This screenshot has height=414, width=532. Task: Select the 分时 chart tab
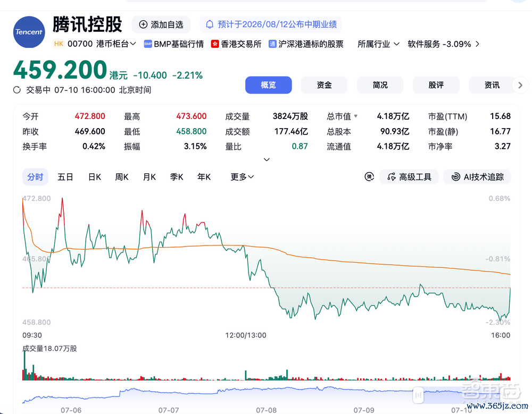point(35,176)
